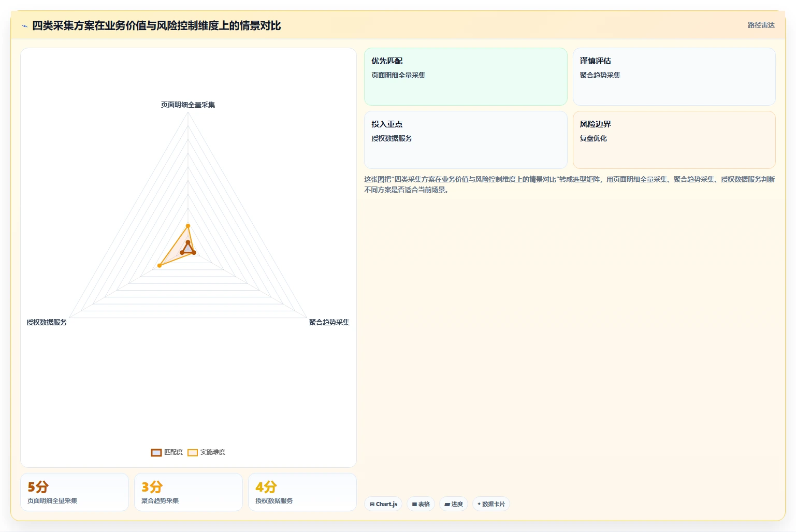Click the star icon in 数据卡片 chip

479,504
